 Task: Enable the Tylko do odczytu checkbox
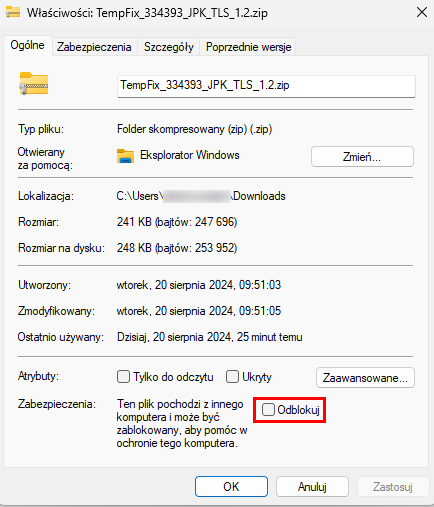(123, 377)
